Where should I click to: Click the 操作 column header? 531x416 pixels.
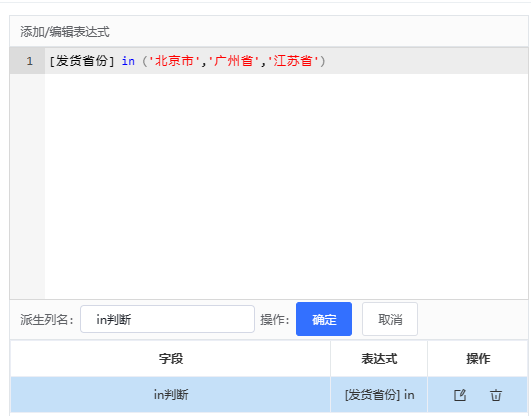(x=478, y=358)
